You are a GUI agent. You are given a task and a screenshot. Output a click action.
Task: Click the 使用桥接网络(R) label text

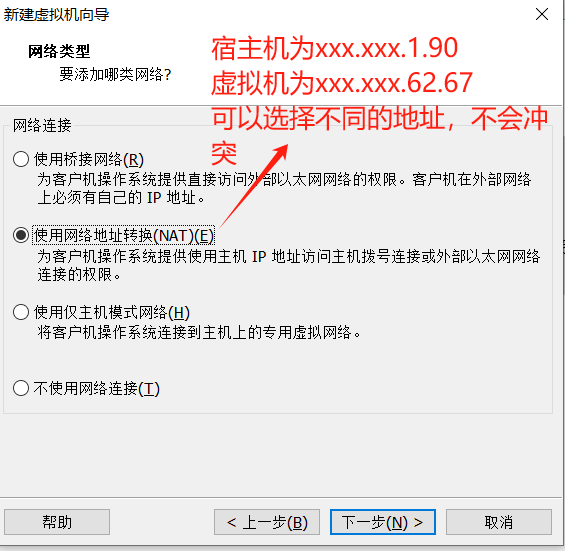point(89,159)
